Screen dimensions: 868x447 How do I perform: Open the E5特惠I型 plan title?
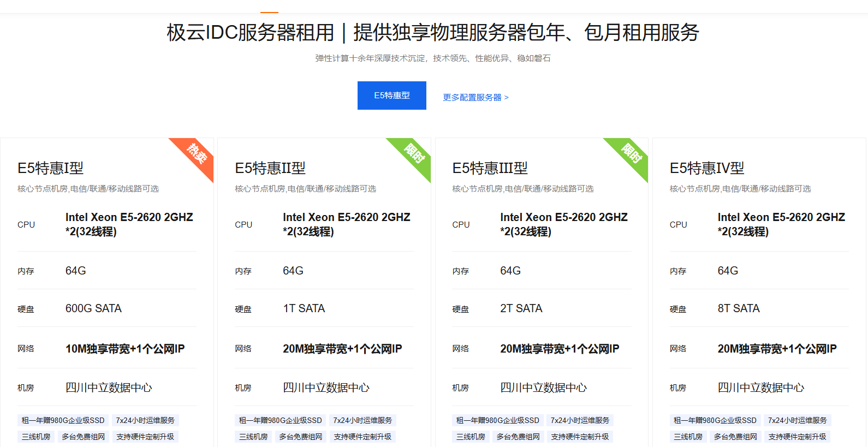pos(50,168)
